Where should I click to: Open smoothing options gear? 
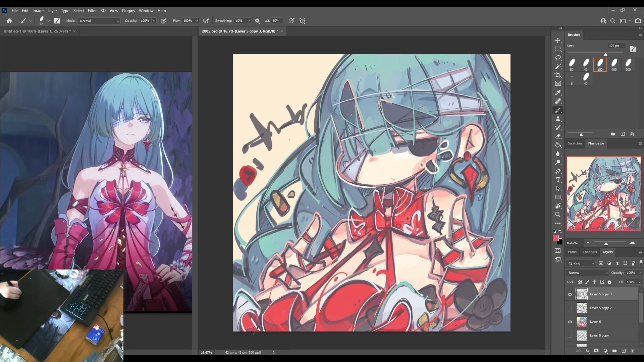tap(257, 21)
